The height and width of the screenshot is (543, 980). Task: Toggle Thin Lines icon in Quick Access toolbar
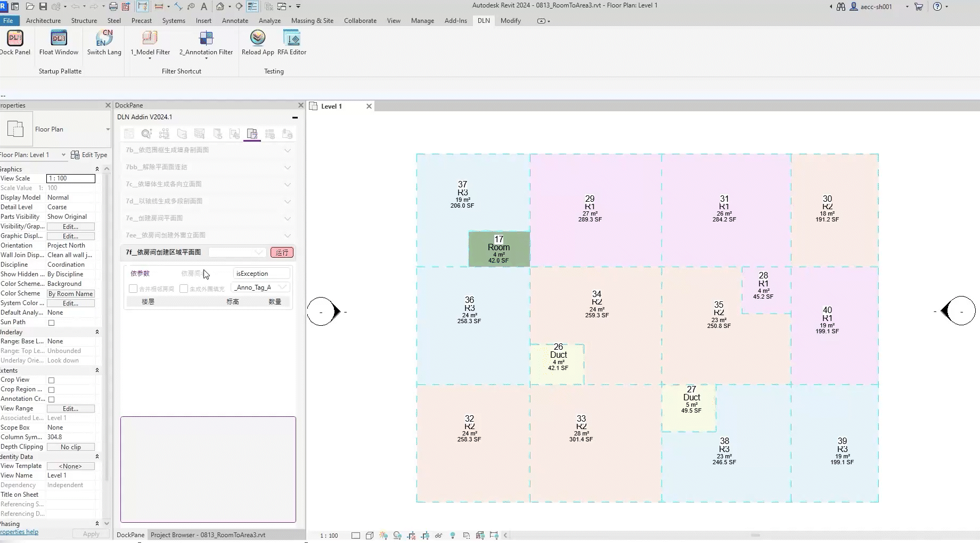pos(252,6)
